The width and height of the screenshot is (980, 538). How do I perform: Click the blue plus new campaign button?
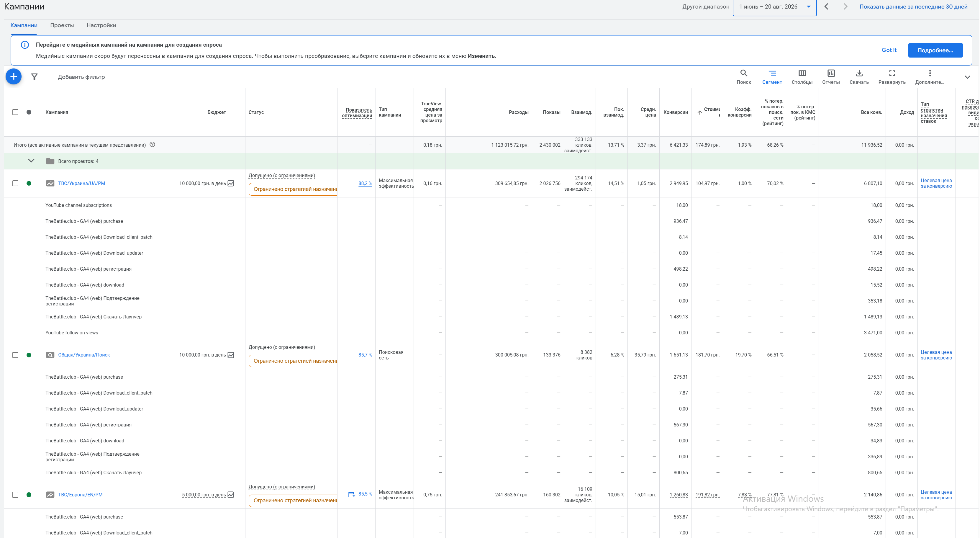point(14,76)
